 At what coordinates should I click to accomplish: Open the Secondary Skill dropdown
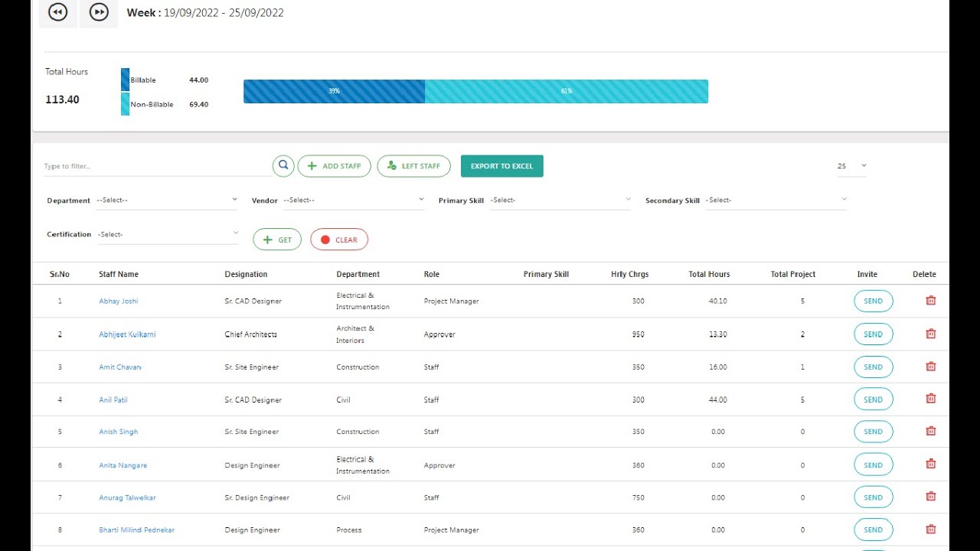[776, 200]
